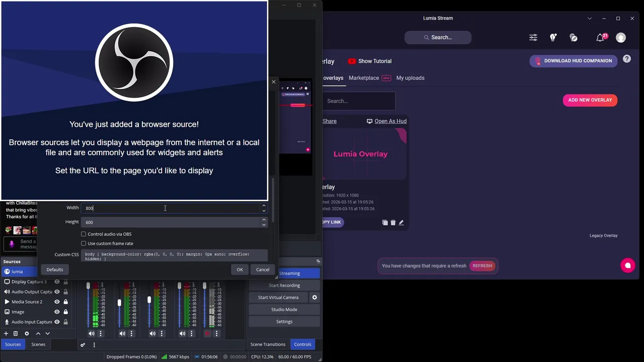The image size is (644, 362).
Task: Click the Lumia Overlay thumbnail preview
Action: [x=364, y=154]
